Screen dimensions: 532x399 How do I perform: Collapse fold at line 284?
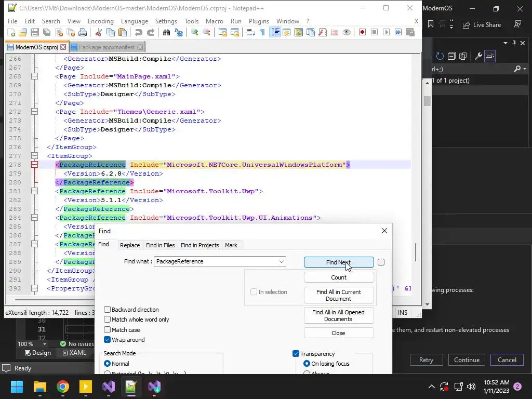pos(35,218)
